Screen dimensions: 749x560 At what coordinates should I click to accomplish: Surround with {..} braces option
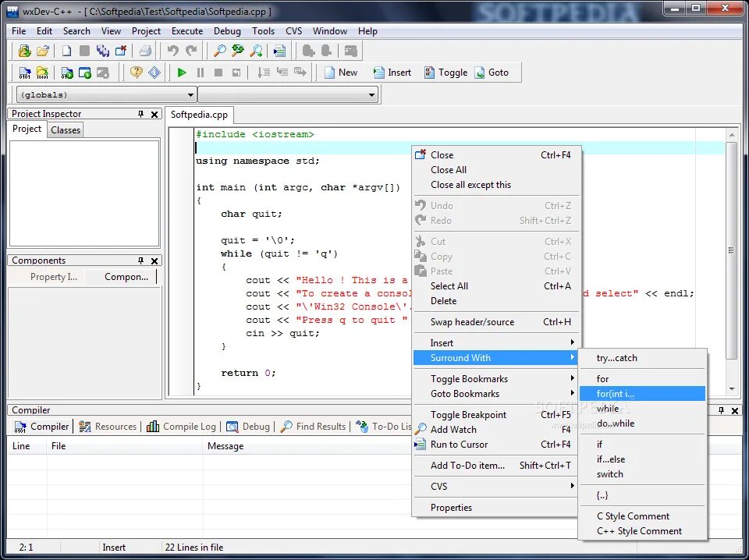point(642,495)
